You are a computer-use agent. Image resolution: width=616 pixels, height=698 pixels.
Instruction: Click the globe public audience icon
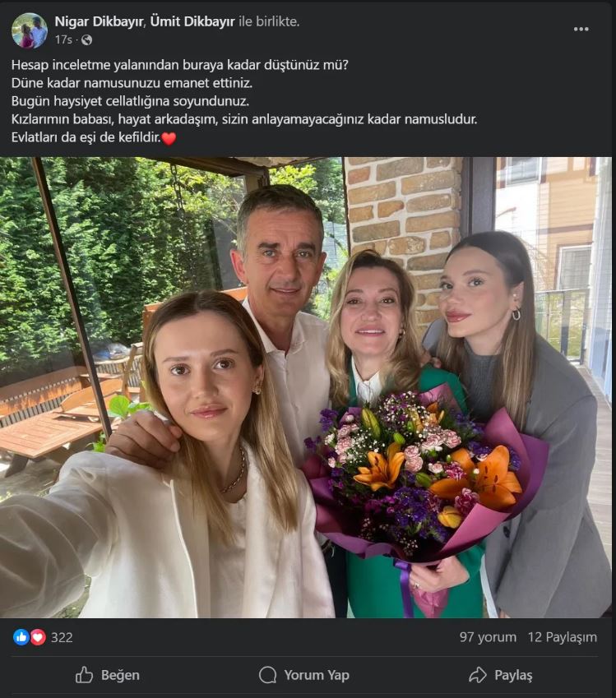tap(87, 40)
